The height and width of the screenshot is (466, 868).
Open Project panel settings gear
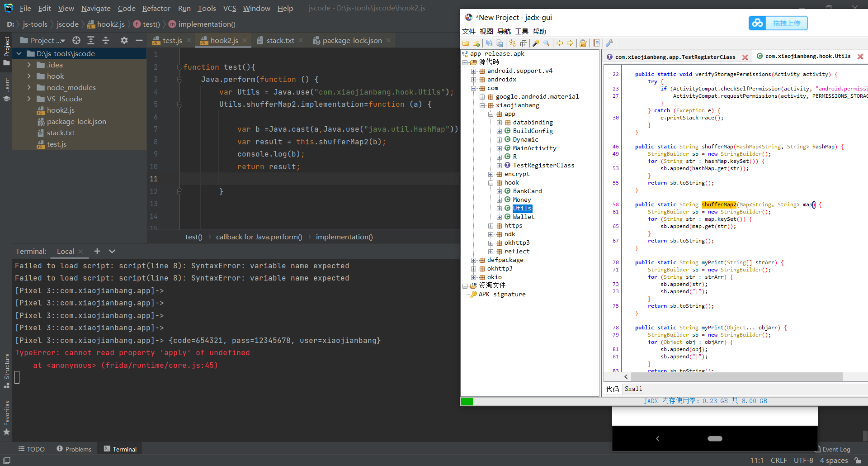pyautogui.click(x=124, y=40)
